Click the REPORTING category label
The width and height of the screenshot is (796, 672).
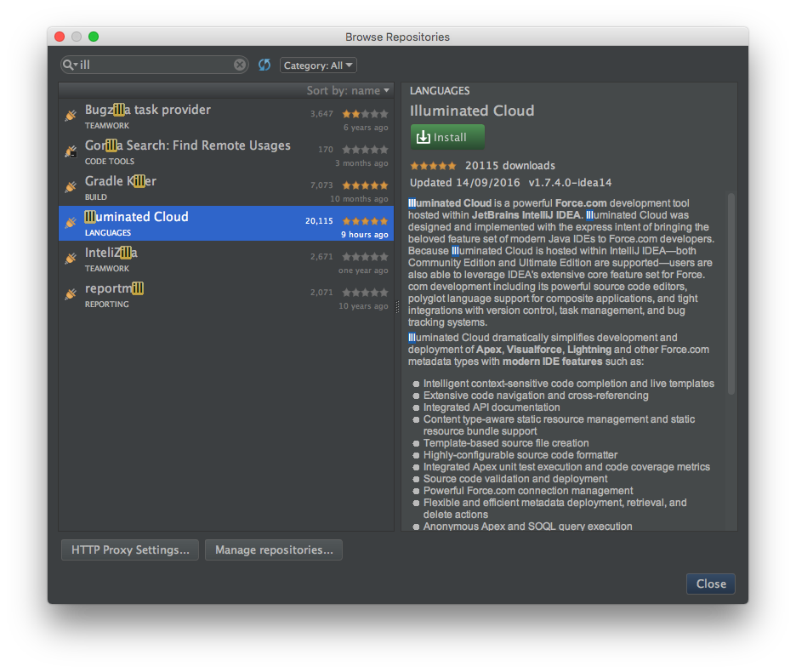[106, 305]
